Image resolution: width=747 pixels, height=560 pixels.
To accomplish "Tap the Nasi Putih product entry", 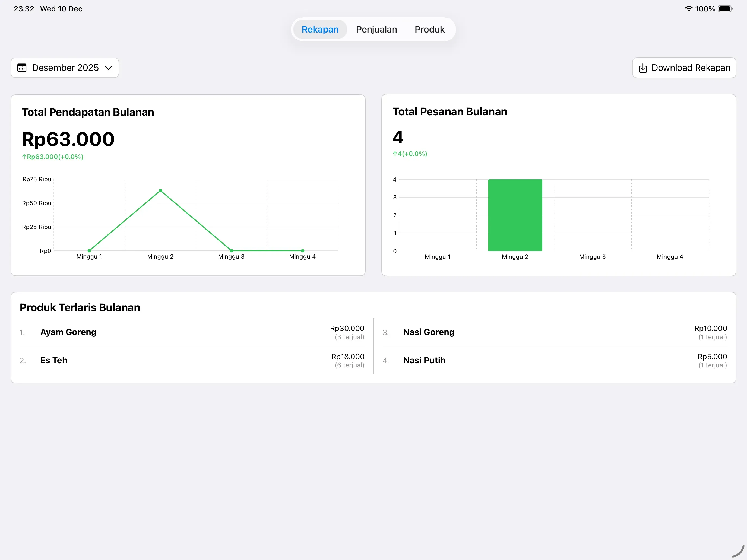I will pyautogui.click(x=424, y=361).
